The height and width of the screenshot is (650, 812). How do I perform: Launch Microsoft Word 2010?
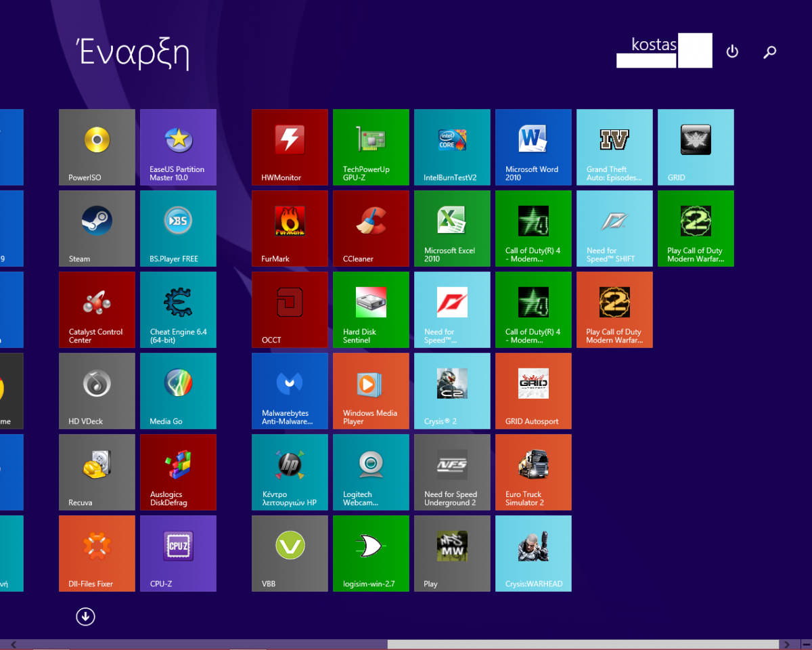[533, 147]
